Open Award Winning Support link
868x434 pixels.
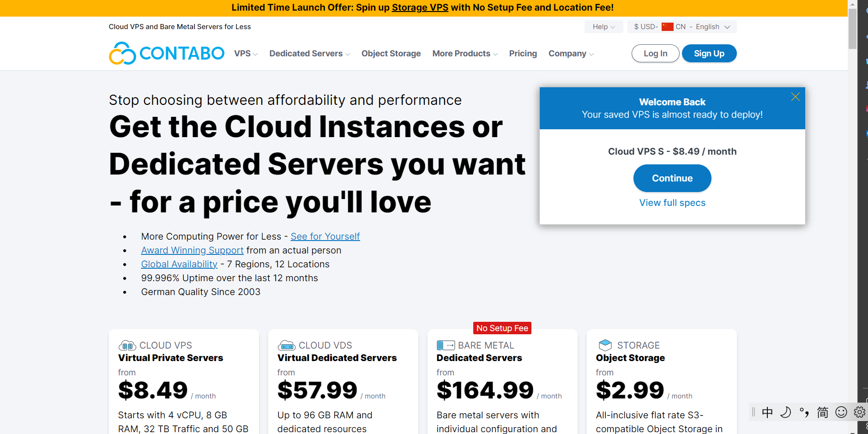[192, 250]
